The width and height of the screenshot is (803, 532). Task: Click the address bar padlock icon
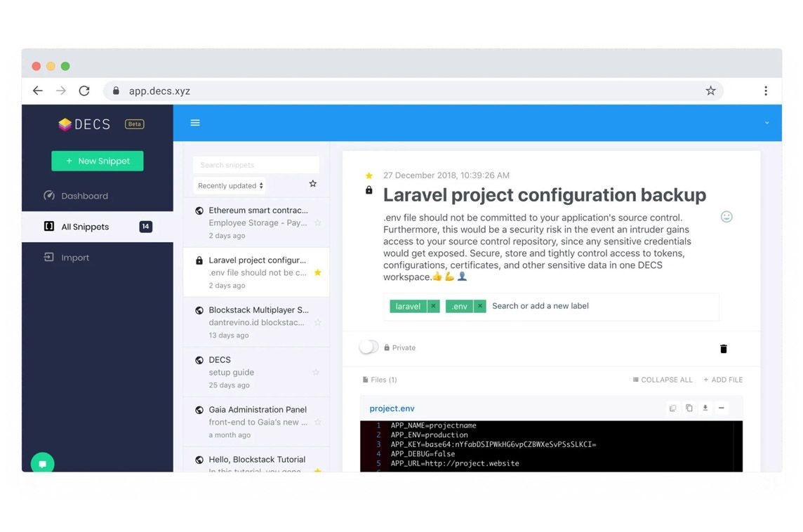click(117, 91)
